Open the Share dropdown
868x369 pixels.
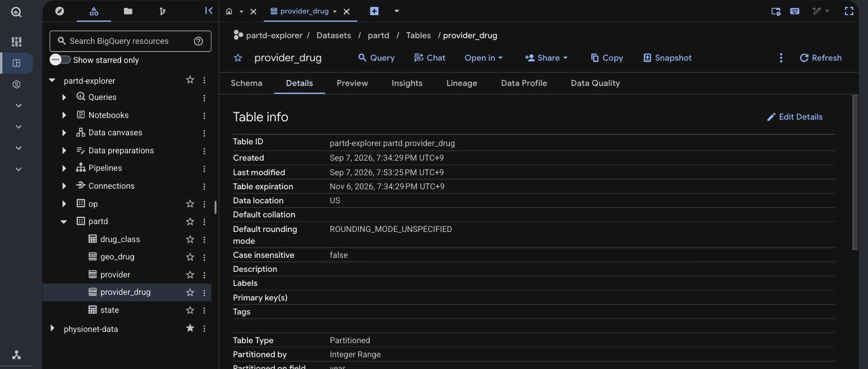pyautogui.click(x=546, y=58)
